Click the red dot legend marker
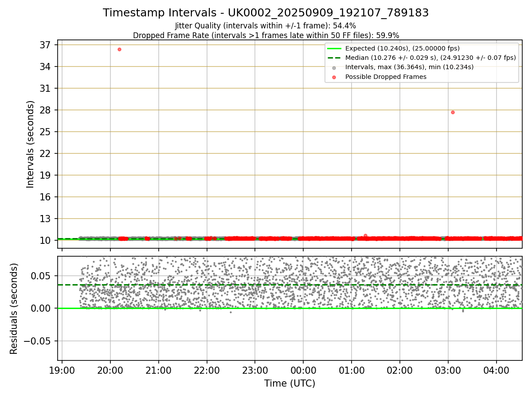Image resolution: width=532 pixels, height=399 pixels. tap(333, 77)
